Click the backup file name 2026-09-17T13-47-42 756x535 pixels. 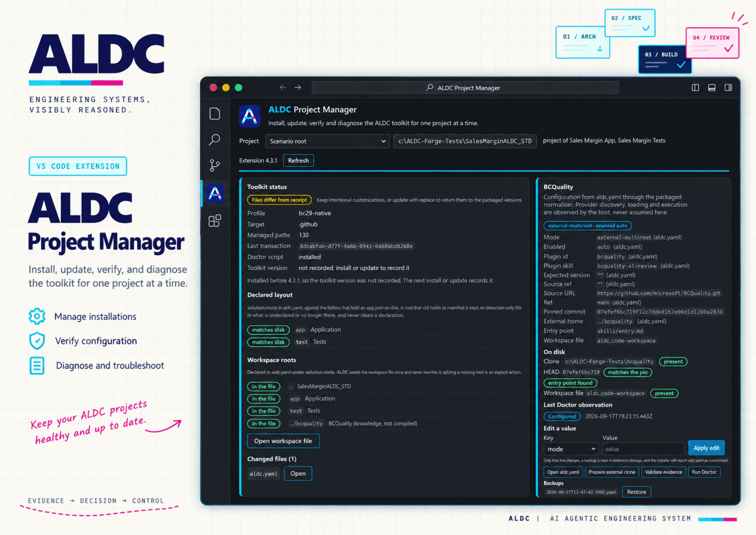click(581, 492)
